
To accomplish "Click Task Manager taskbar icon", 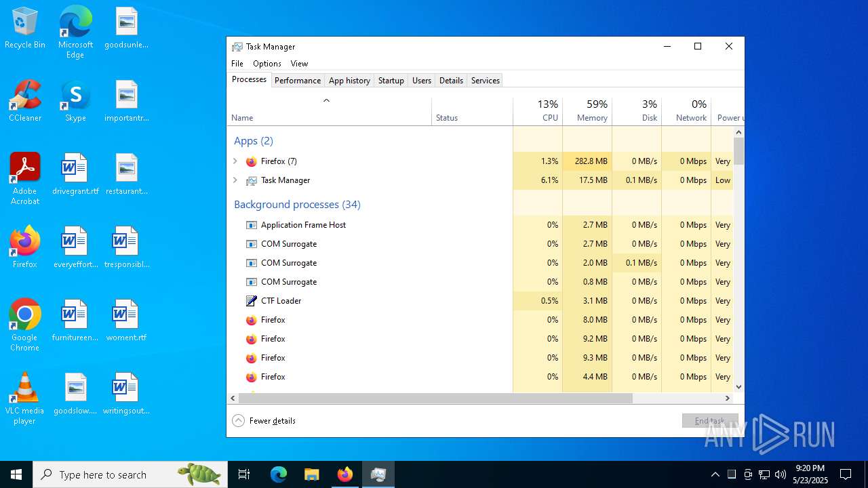I will (378, 474).
